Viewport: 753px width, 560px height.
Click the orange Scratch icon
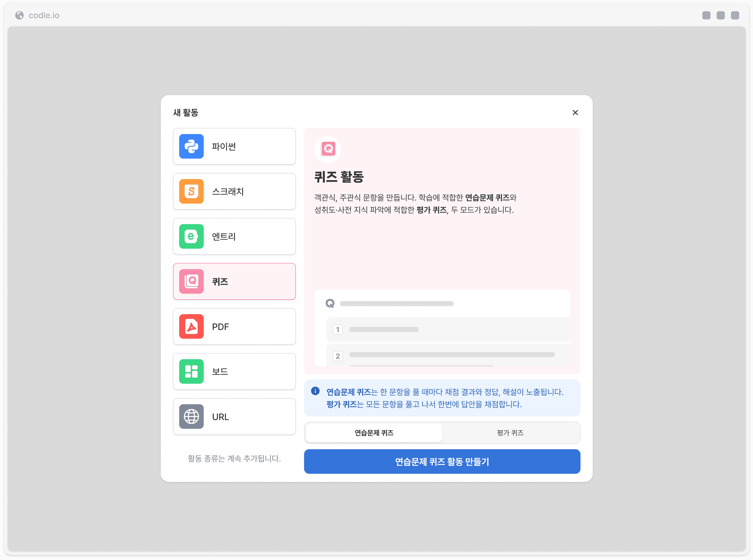191,192
